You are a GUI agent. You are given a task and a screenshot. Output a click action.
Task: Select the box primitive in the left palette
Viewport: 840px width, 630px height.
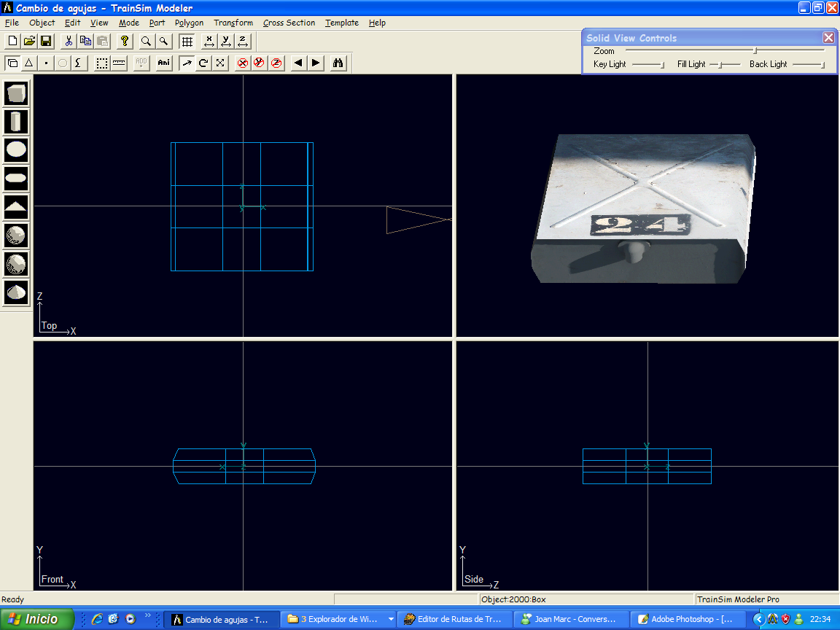pyautogui.click(x=17, y=93)
